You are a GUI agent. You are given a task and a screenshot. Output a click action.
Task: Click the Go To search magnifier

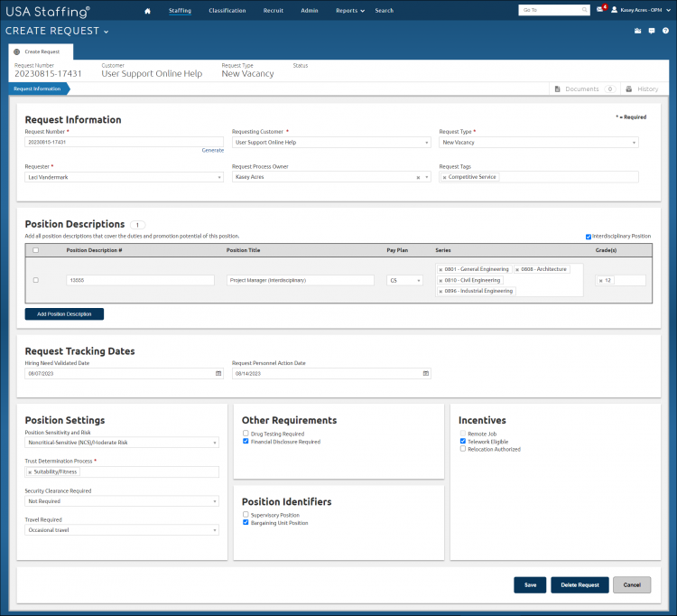[584, 10]
